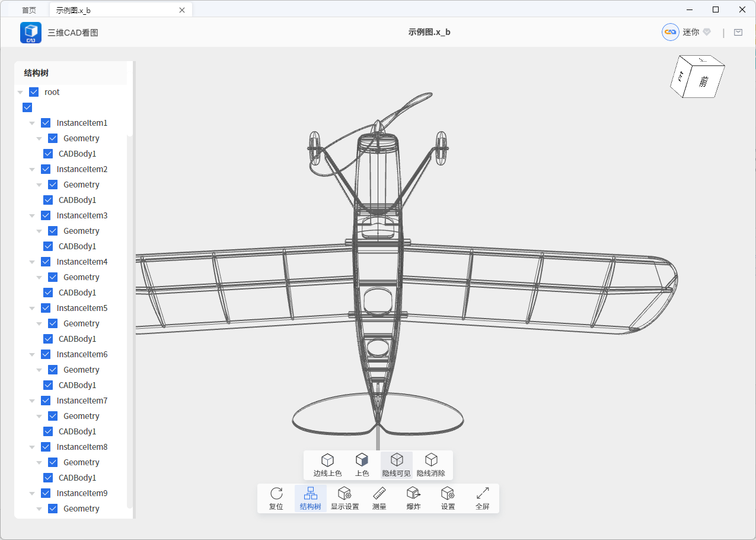Toggle CADBody1 checkbox under InstanceItem8
The width and height of the screenshot is (756, 540).
click(x=48, y=478)
